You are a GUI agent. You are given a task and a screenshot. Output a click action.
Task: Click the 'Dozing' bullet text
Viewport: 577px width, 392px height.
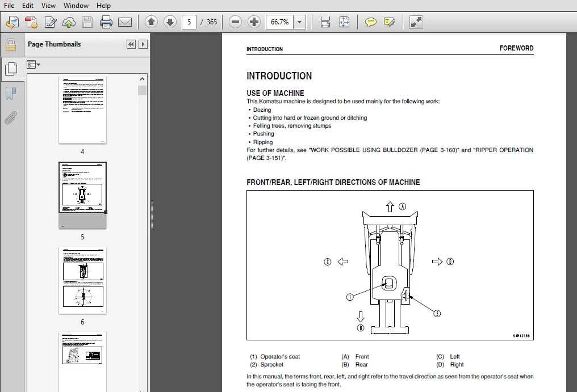point(262,109)
